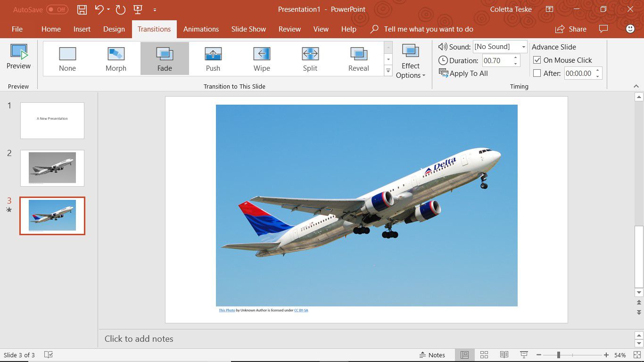Choose the Reveal transition
The height and width of the screenshot is (362, 644).
[359, 58]
